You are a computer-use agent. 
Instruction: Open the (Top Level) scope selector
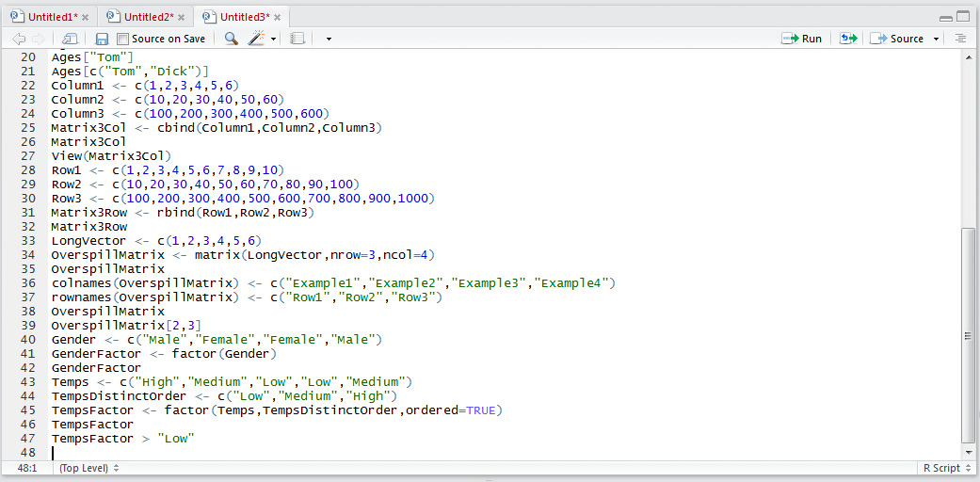point(88,468)
